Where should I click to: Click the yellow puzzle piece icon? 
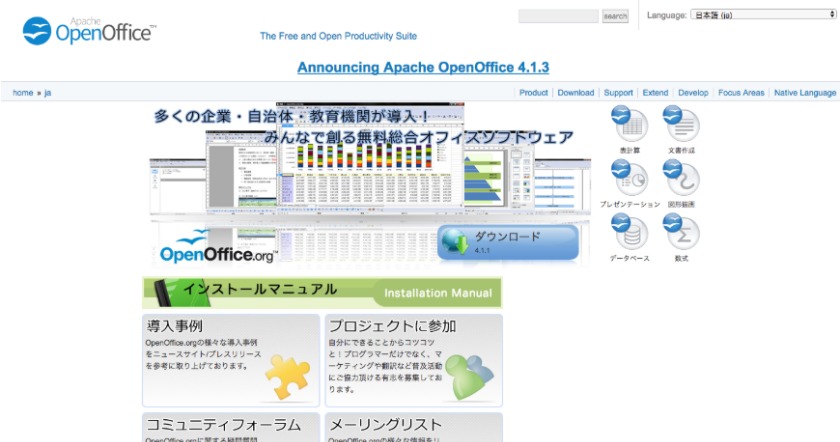pyautogui.click(x=287, y=377)
